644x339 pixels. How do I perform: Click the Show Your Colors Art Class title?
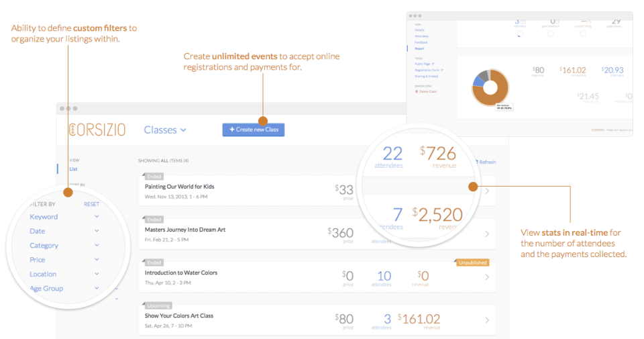click(178, 316)
